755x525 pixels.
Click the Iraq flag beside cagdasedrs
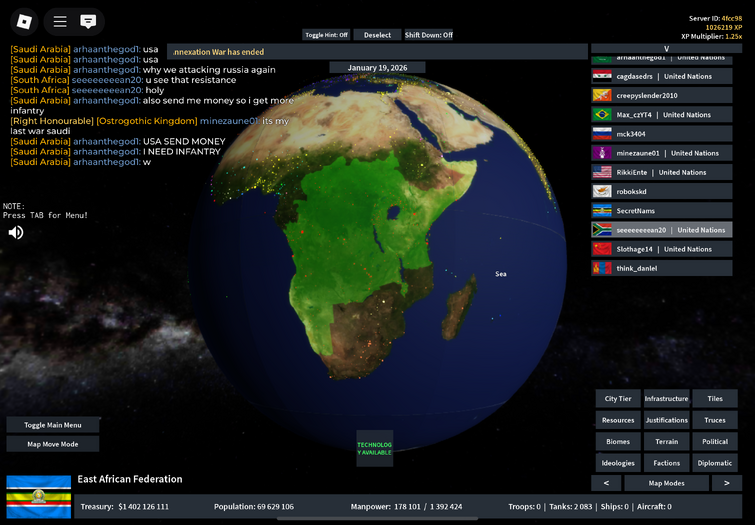pyautogui.click(x=602, y=76)
